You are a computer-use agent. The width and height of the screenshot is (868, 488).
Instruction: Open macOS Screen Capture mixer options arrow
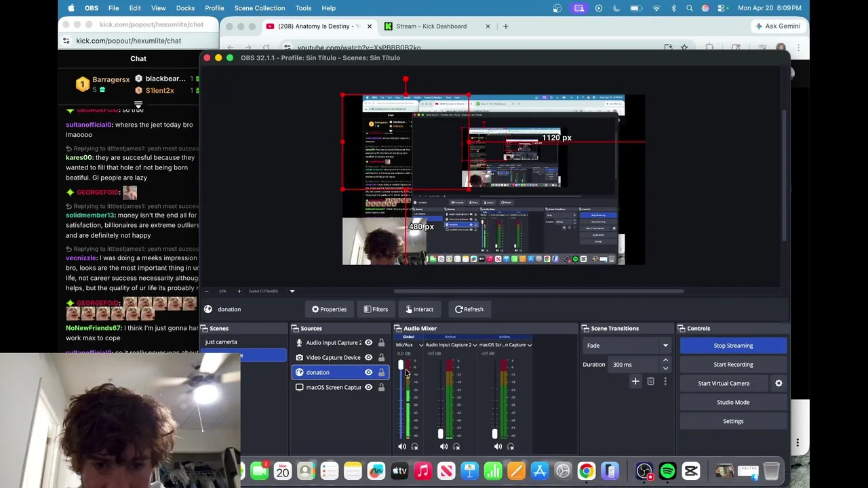click(529, 345)
